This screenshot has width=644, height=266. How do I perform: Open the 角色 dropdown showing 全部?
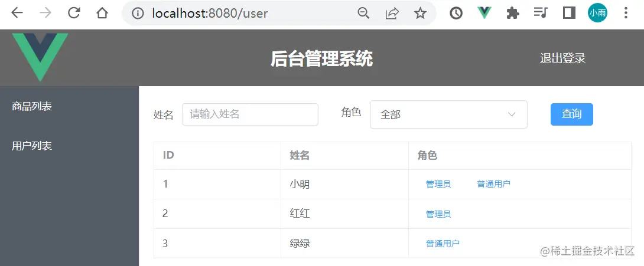[x=448, y=114]
